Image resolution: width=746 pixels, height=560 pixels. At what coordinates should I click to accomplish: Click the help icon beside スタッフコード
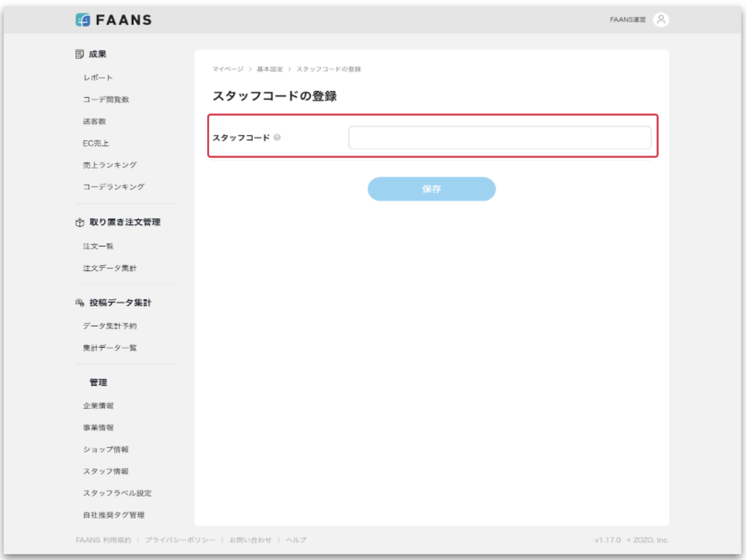[x=277, y=137]
